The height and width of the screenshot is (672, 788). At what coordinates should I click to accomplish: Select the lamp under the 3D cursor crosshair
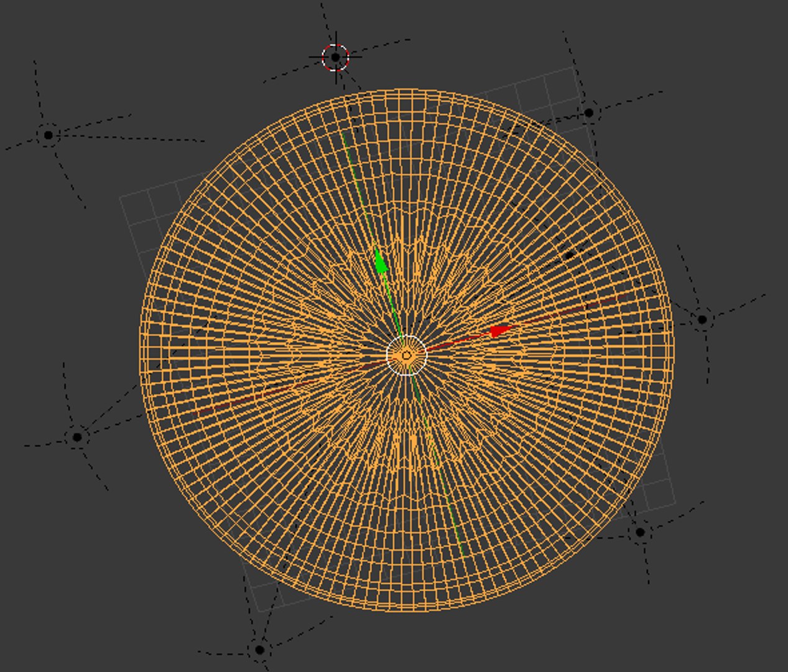[336, 57]
